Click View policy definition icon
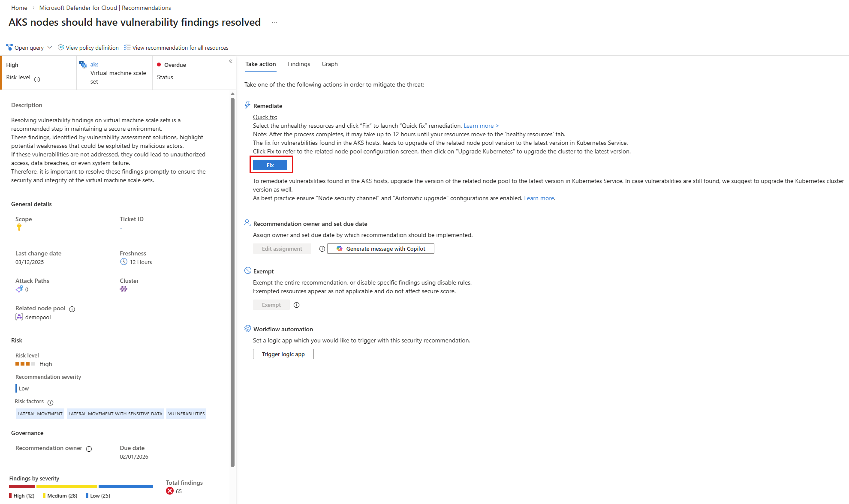The width and height of the screenshot is (849, 504). pos(61,47)
